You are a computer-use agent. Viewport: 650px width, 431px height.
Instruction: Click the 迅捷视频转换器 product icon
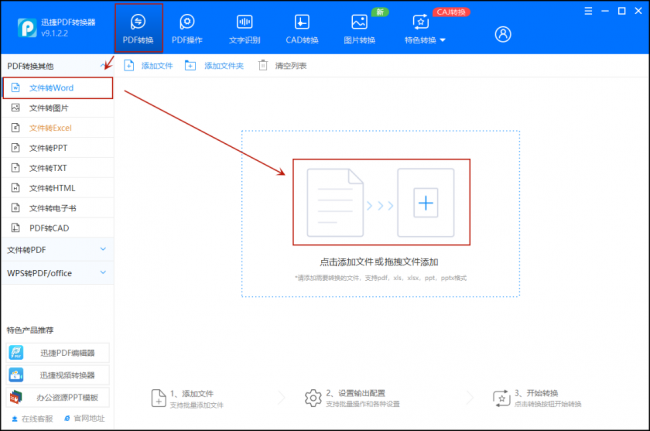(x=16, y=375)
